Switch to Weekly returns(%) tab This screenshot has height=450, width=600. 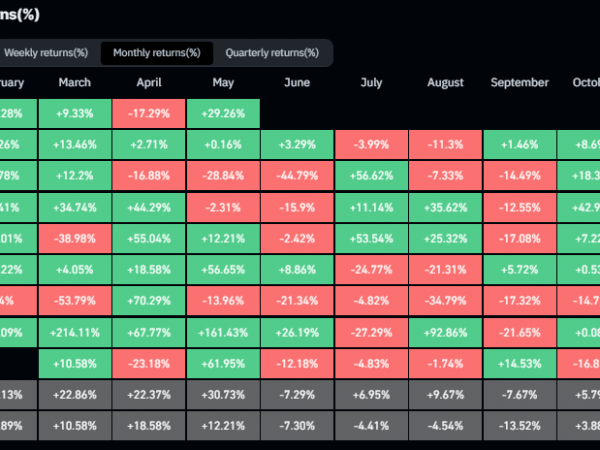click(x=46, y=53)
